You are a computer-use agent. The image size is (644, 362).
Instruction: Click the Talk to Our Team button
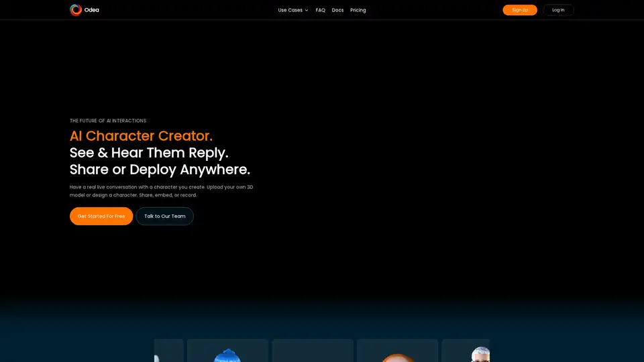click(x=164, y=216)
